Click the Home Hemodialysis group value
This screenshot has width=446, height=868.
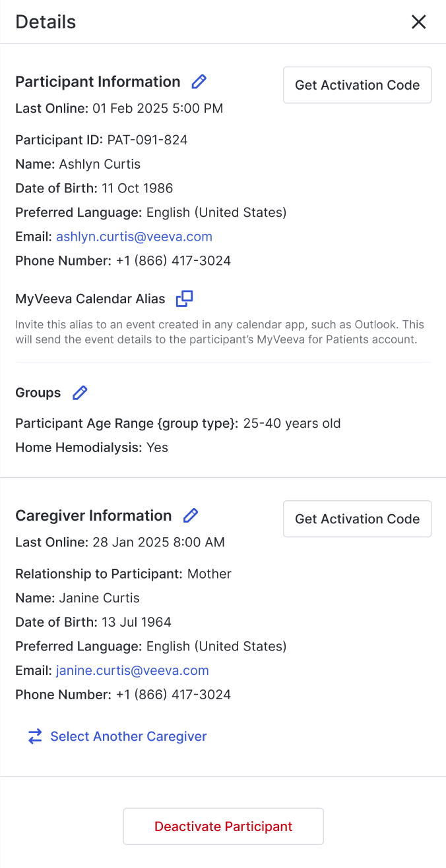pyautogui.click(x=157, y=448)
